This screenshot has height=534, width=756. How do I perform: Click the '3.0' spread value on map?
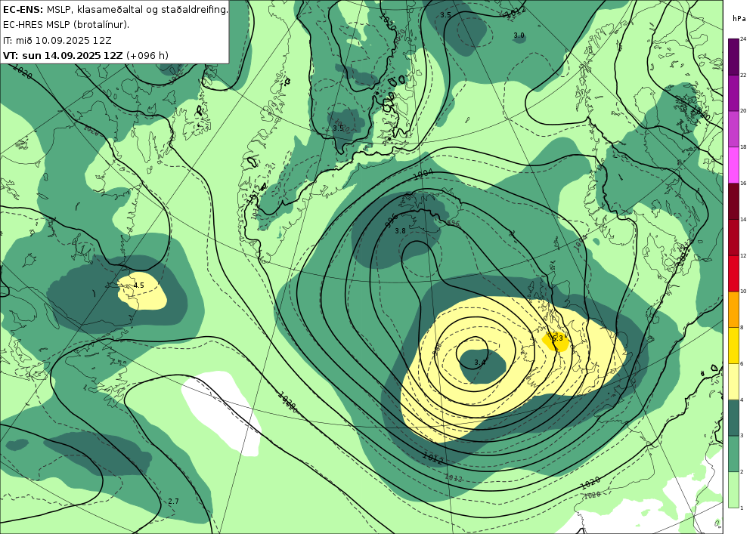(x=519, y=35)
